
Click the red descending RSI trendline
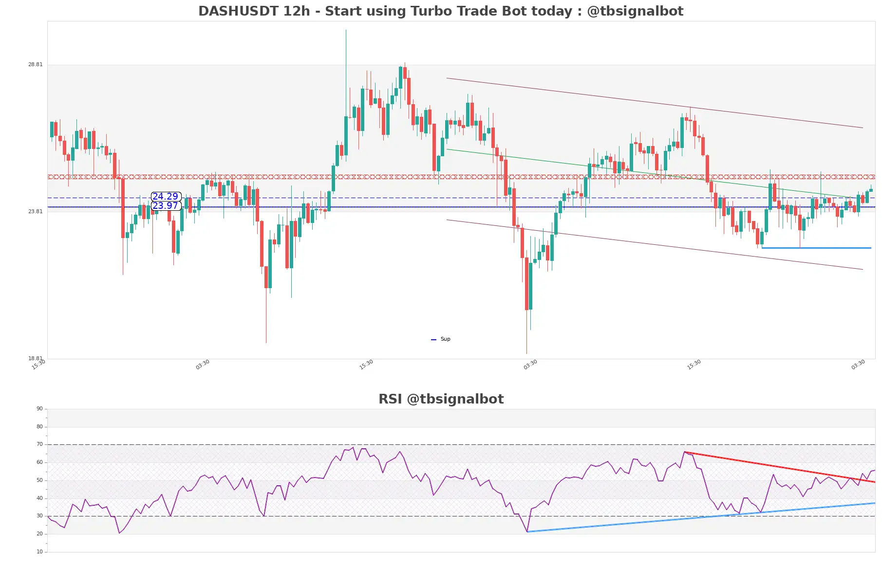pyautogui.click(x=779, y=467)
